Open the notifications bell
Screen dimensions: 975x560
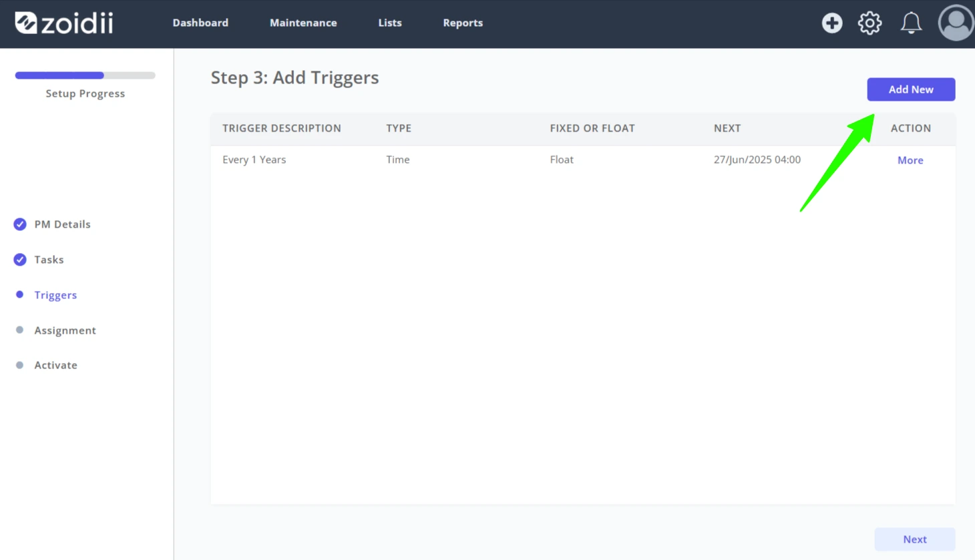pos(911,23)
